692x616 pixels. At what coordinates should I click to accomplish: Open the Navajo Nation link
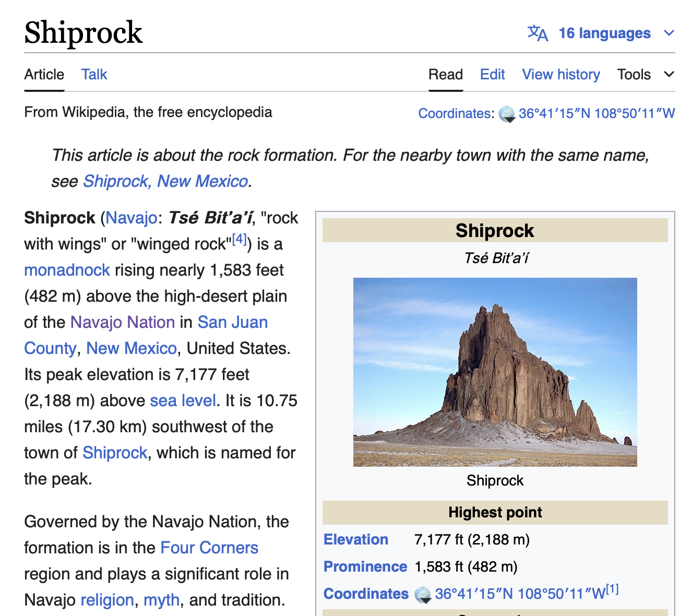pyautogui.click(x=123, y=322)
